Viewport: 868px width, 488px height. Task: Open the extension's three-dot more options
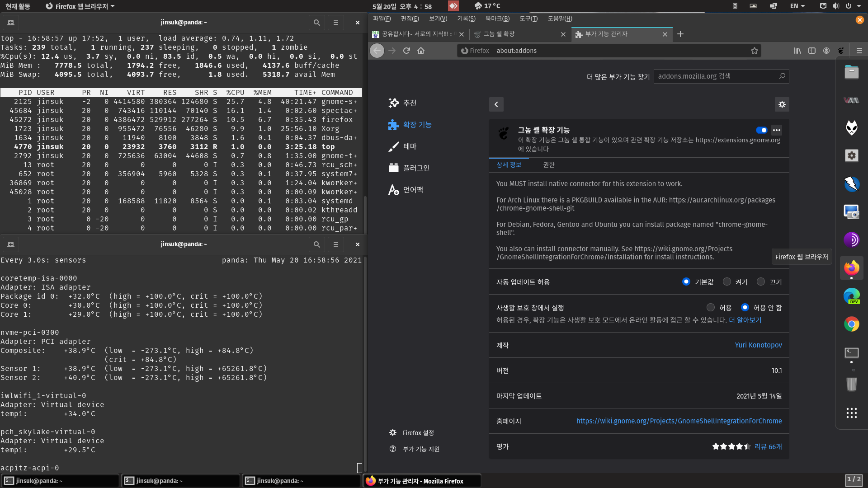777,130
